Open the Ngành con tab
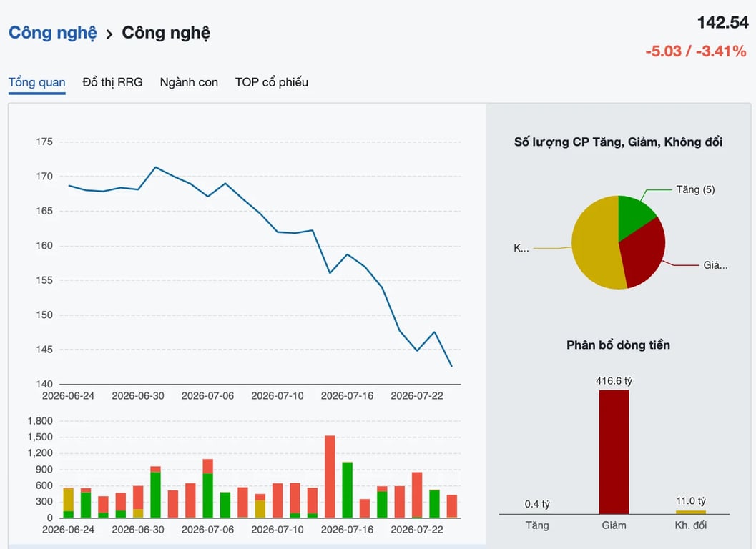The image size is (756, 549). coord(189,82)
